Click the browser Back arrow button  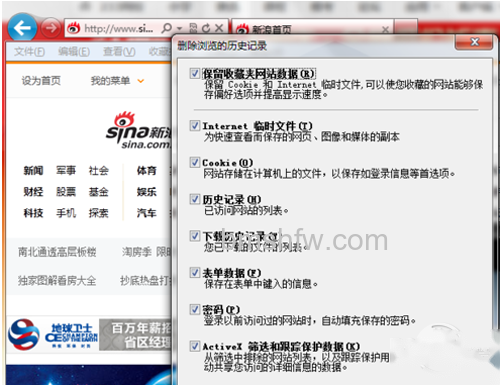coord(22,28)
